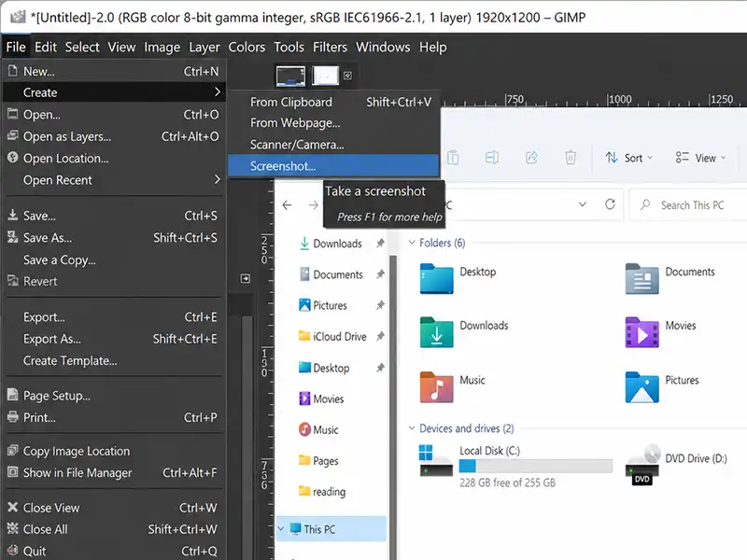747x560 pixels.
Task: Click Open... in File menu
Action: click(113, 114)
